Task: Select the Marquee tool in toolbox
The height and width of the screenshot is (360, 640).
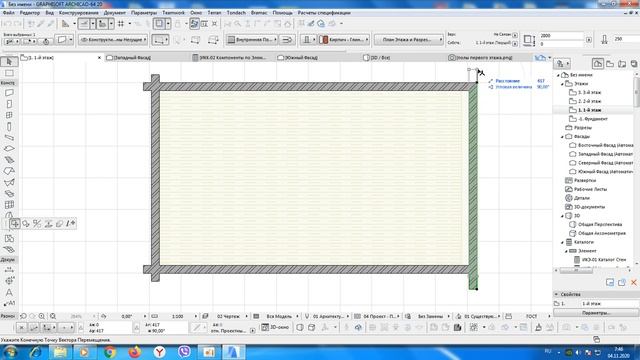Action: (x=9, y=73)
